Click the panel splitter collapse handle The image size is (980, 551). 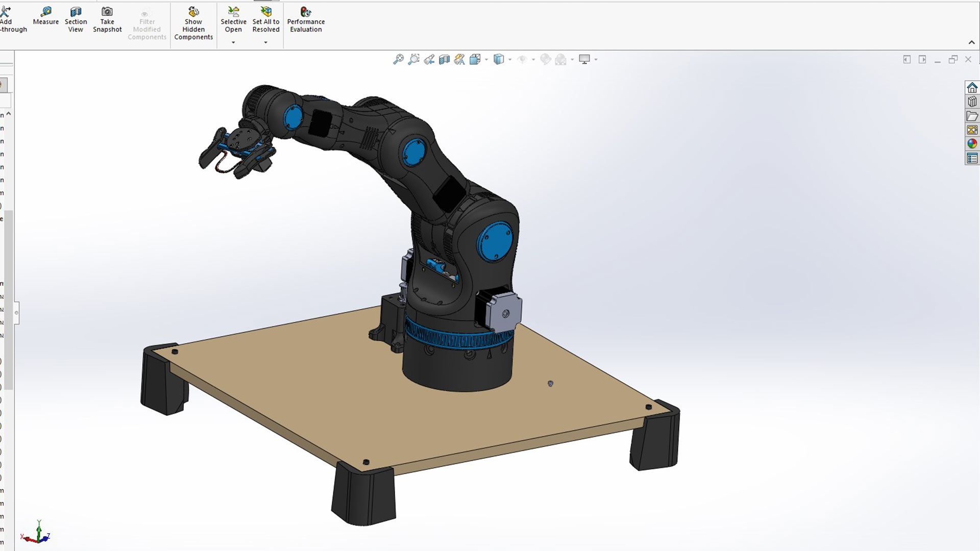[x=16, y=312]
